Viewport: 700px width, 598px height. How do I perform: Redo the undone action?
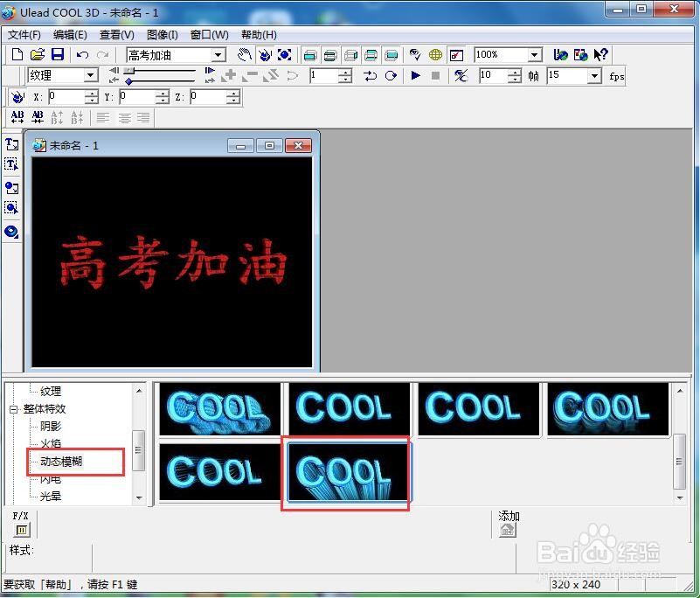103,55
